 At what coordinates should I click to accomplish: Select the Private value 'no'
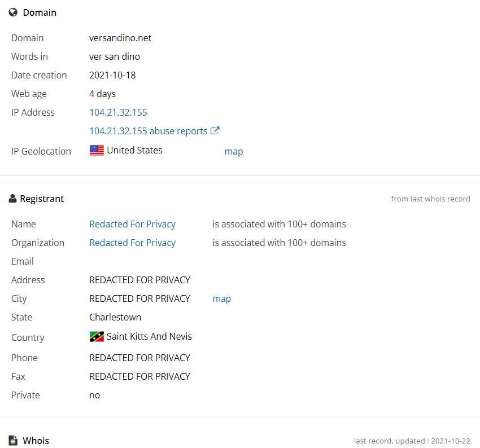point(95,395)
